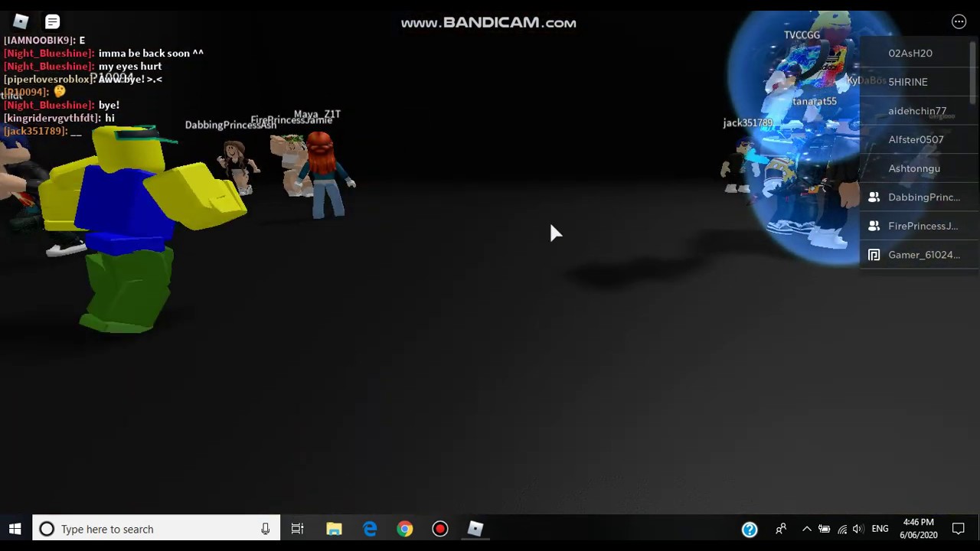Open the volume speaker tray icon

pos(858,529)
